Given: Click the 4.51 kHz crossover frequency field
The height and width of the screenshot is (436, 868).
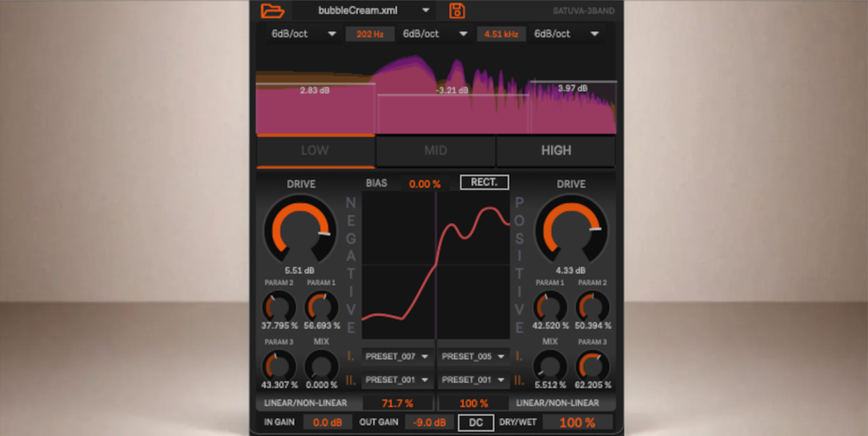Looking at the screenshot, I should [501, 34].
